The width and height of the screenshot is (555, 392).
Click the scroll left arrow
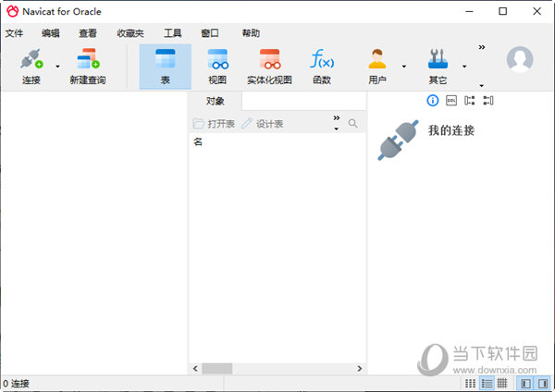coord(195,369)
